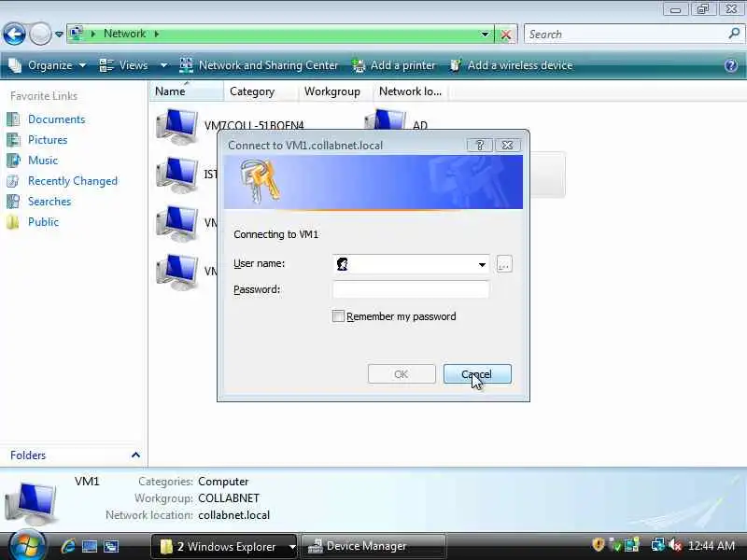The width and height of the screenshot is (747, 560).
Task: Open the Organize menu
Action: point(48,65)
